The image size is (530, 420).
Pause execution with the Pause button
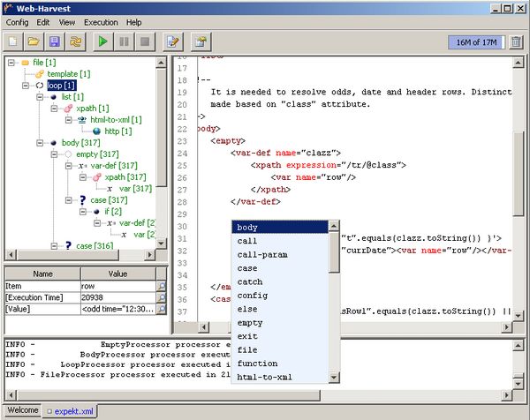point(124,41)
